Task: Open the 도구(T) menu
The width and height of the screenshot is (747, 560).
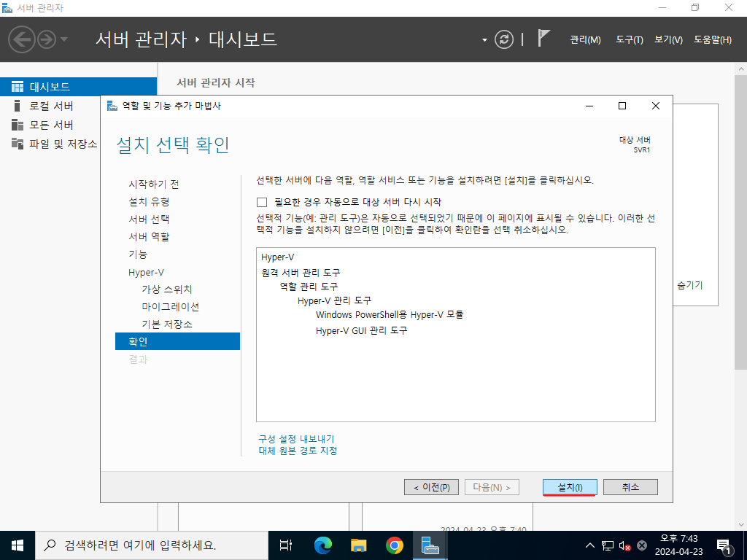Action: 630,40
